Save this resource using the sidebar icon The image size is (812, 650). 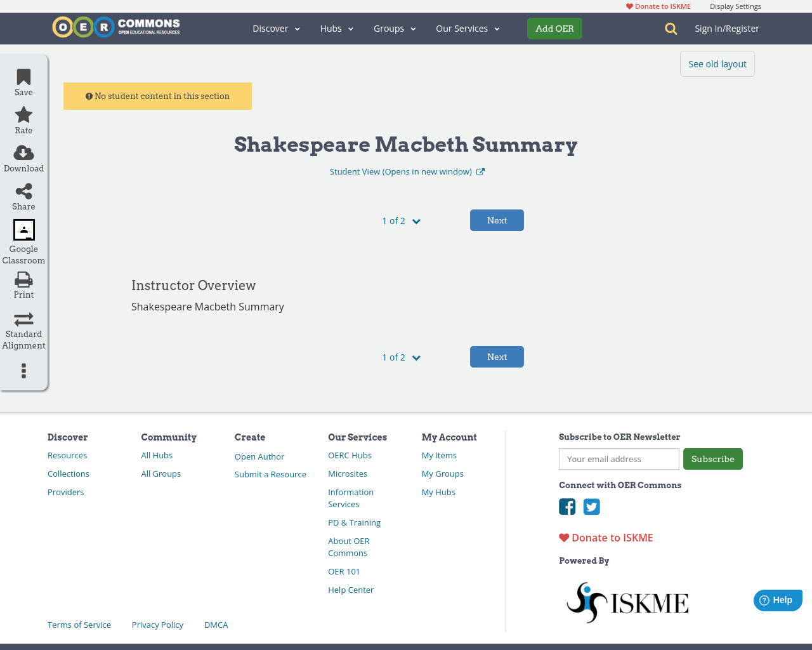point(23,77)
